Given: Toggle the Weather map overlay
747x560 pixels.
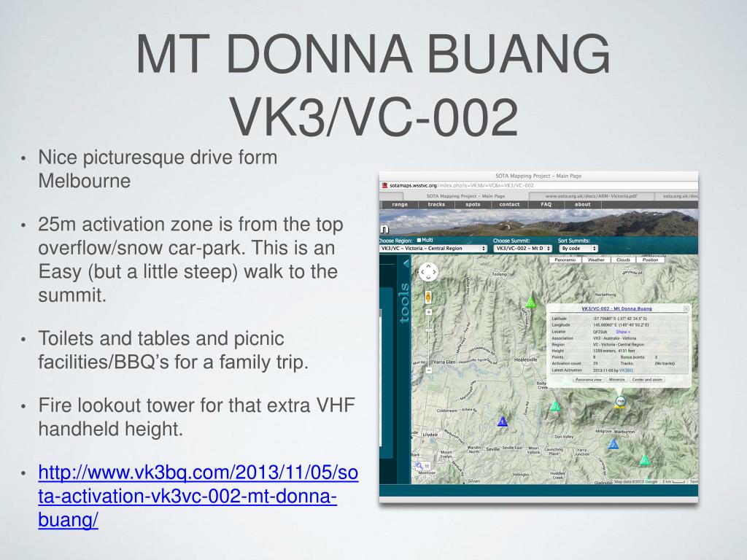Looking at the screenshot, I should [596, 260].
